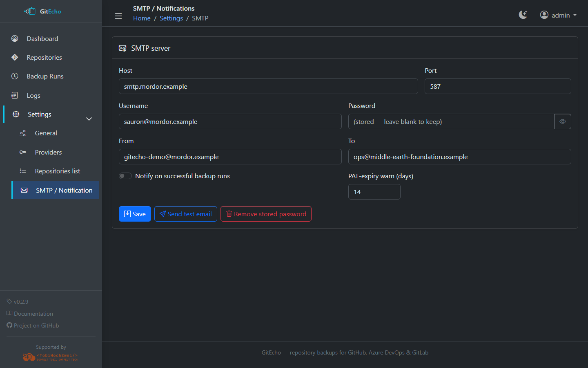Select SMTP / Notification in sidebar
588x368 pixels.
click(64, 190)
